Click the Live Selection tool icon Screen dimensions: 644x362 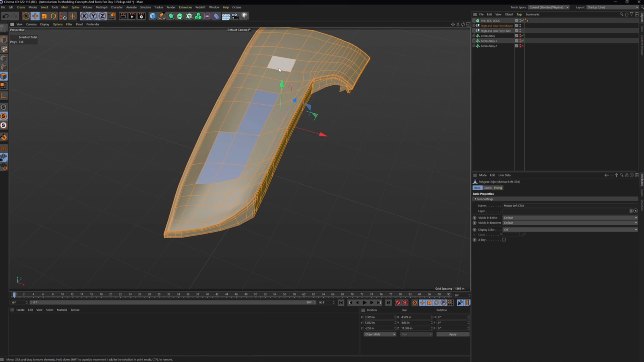point(26,16)
